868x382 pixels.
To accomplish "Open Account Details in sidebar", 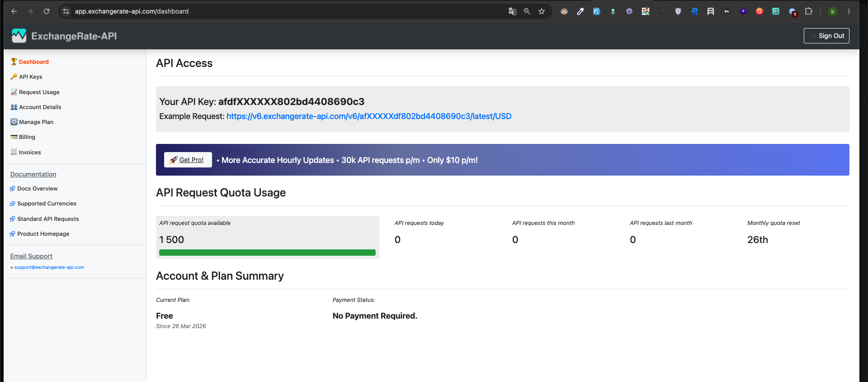I will click(40, 107).
